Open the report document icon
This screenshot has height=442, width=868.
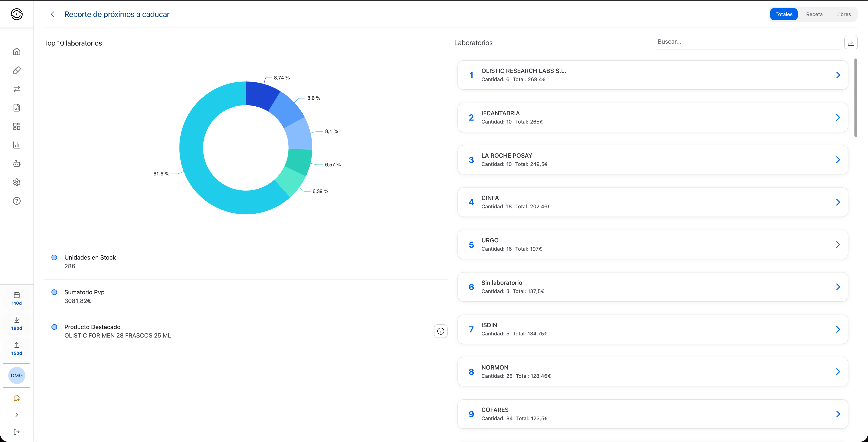(17, 108)
